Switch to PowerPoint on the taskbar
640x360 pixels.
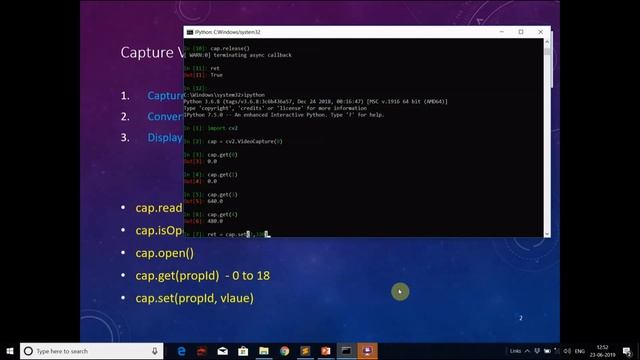pyautogui.click(x=326, y=351)
